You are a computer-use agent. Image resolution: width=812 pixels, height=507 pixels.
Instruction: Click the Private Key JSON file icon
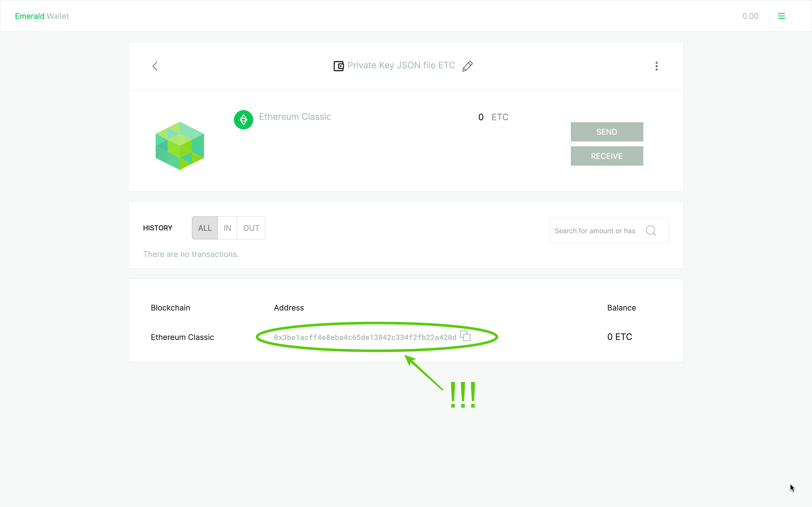[338, 65]
